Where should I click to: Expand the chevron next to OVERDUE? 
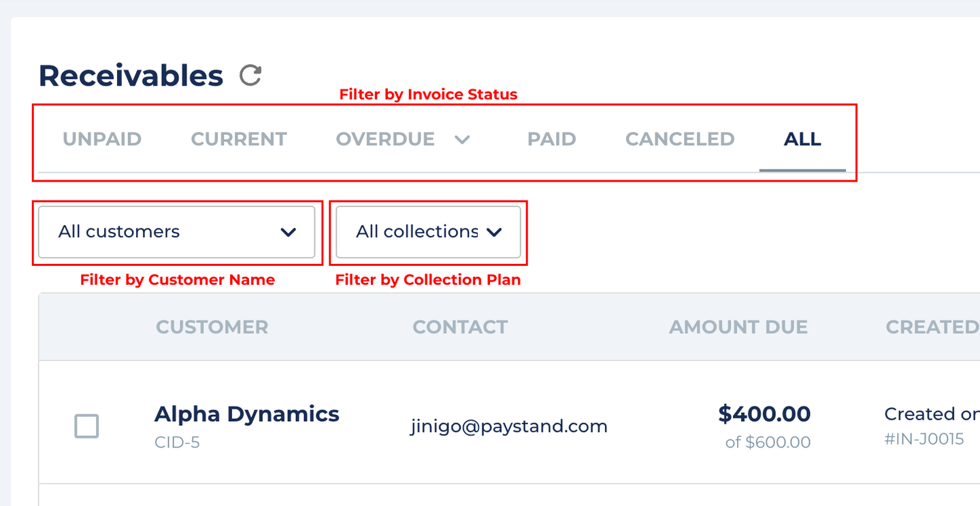463,140
